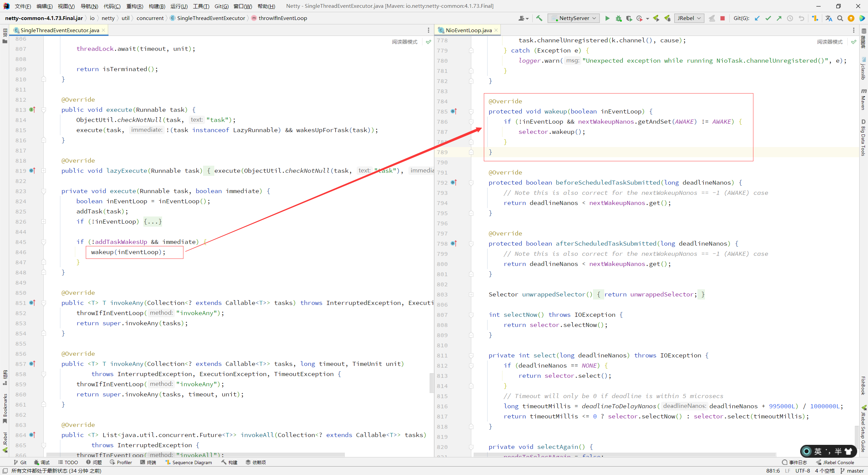The image size is (868, 475).
Task: Click UTF-8 encoding in status bar
Action: click(802, 471)
